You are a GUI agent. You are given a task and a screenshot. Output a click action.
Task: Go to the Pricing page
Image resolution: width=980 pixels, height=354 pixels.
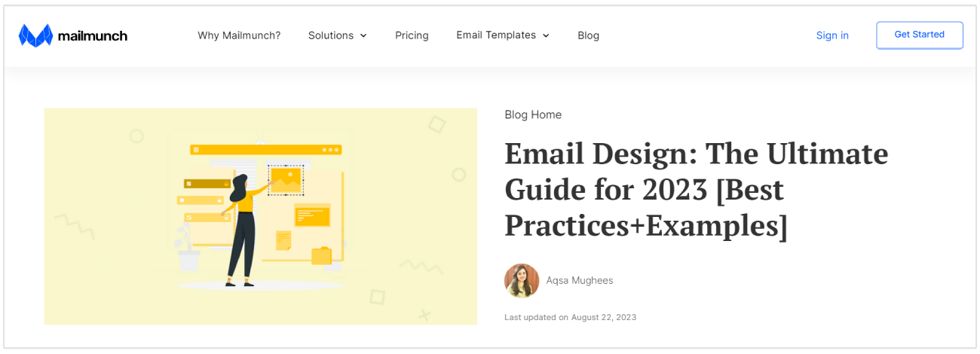(412, 35)
